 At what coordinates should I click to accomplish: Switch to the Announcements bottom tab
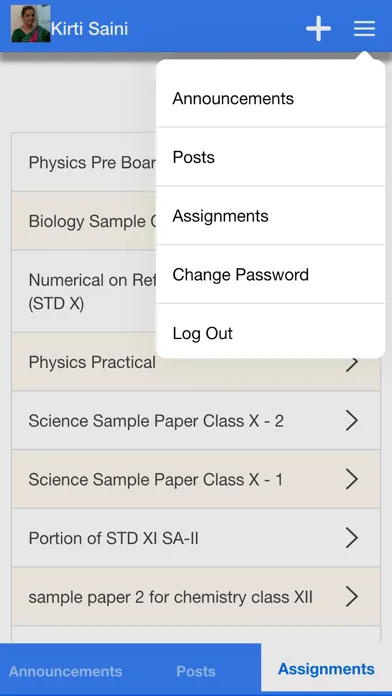click(65, 671)
